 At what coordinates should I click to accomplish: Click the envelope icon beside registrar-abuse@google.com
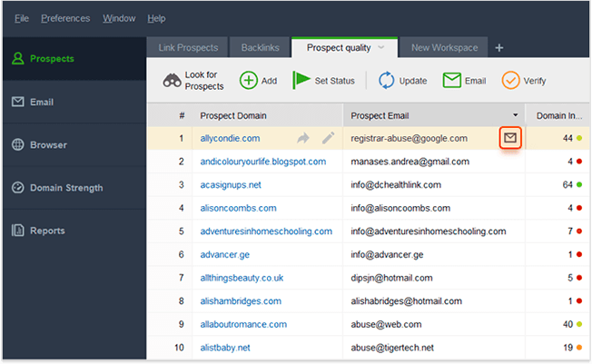[510, 137]
